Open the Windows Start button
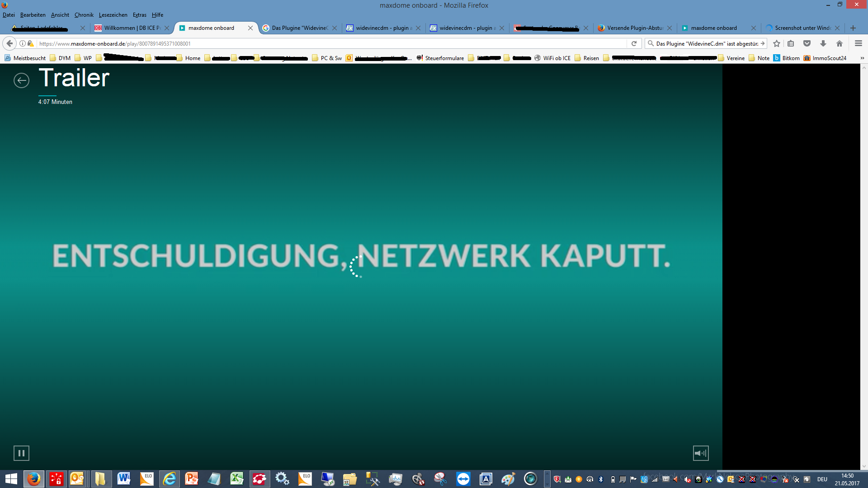The image size is (868, 488). (11, 479)
